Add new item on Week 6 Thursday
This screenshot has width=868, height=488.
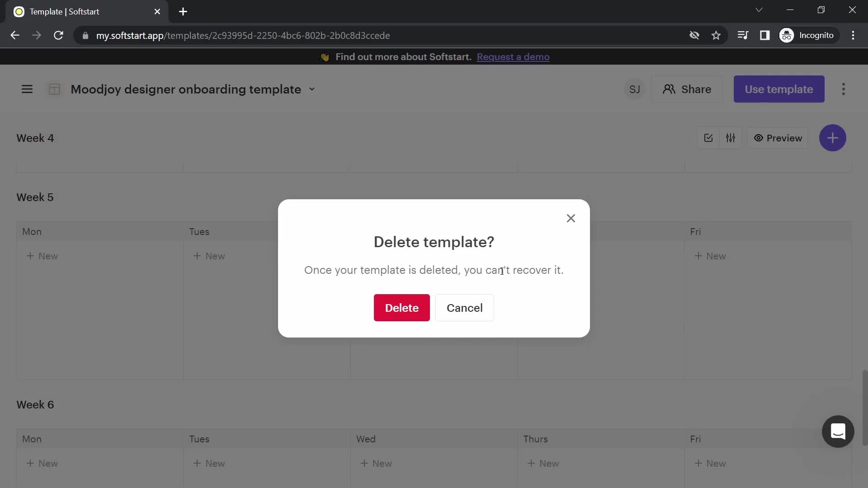[x=543, y=464]
